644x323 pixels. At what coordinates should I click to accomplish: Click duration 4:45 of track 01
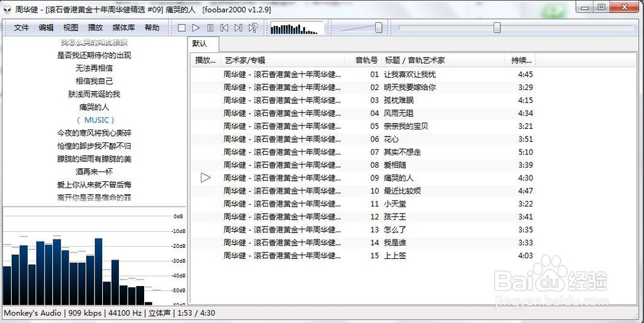[525, 74]
